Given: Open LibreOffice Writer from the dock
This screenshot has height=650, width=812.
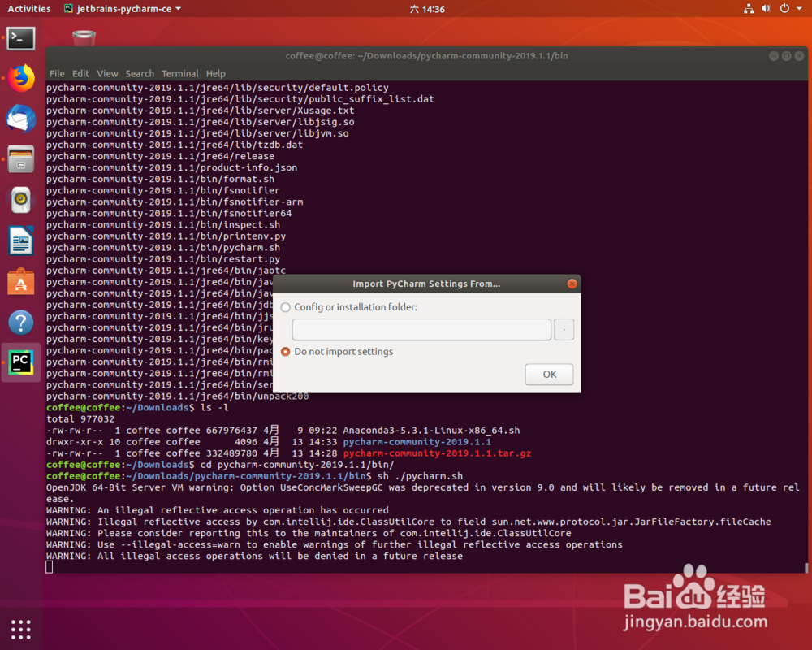Looking at the screenshot, I should click(x=21, y=240).
